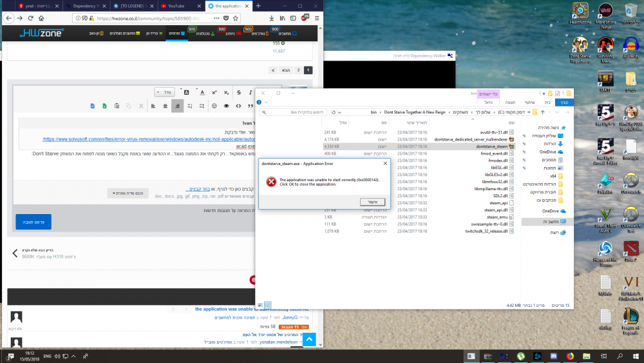The height and width of the screenshot is (363, 644).
Task: Select Quick Access in Explorer navigation pane
Action: coord(551,128)
